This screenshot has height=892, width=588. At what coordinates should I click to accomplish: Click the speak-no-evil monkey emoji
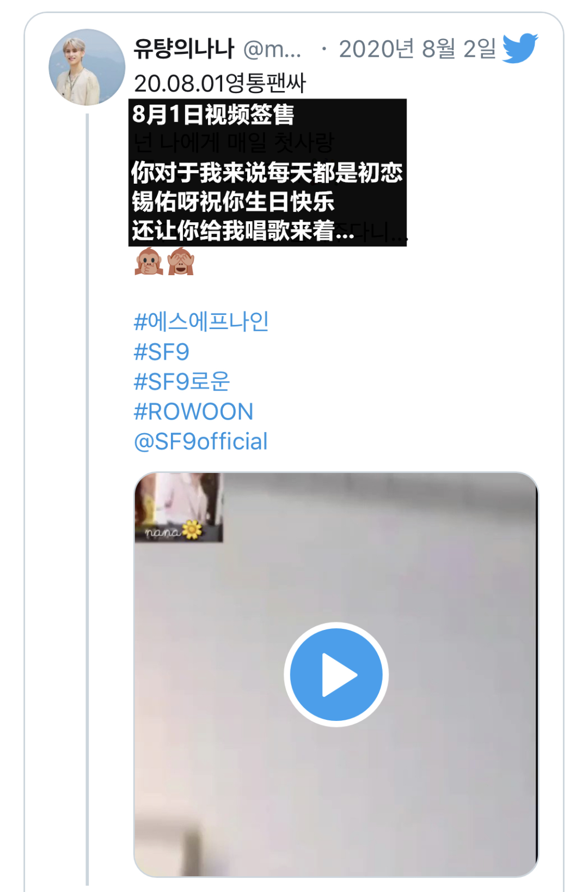point(149,262)
